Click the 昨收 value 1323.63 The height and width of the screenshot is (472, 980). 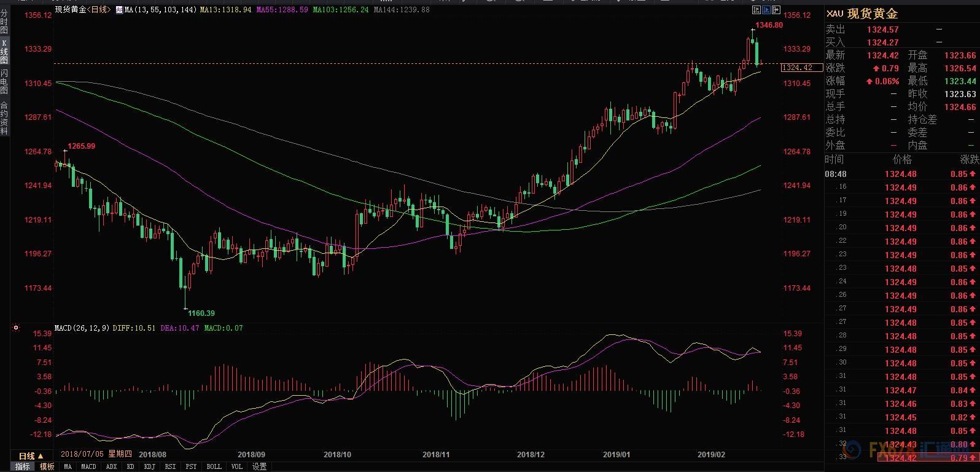tap(960, 94)
